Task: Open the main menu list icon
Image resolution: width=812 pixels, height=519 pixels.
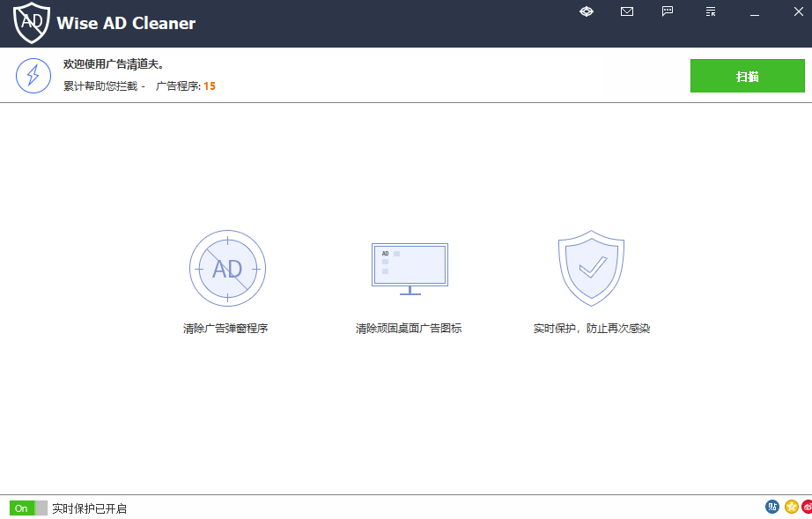Action: (x=711, y=11)
